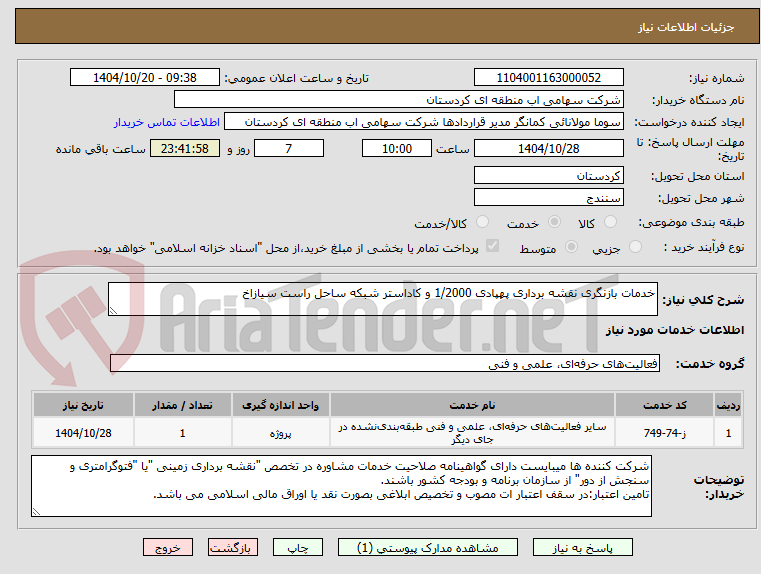Click the شهر محل تحویل field سنندج

tap(548, 197)
